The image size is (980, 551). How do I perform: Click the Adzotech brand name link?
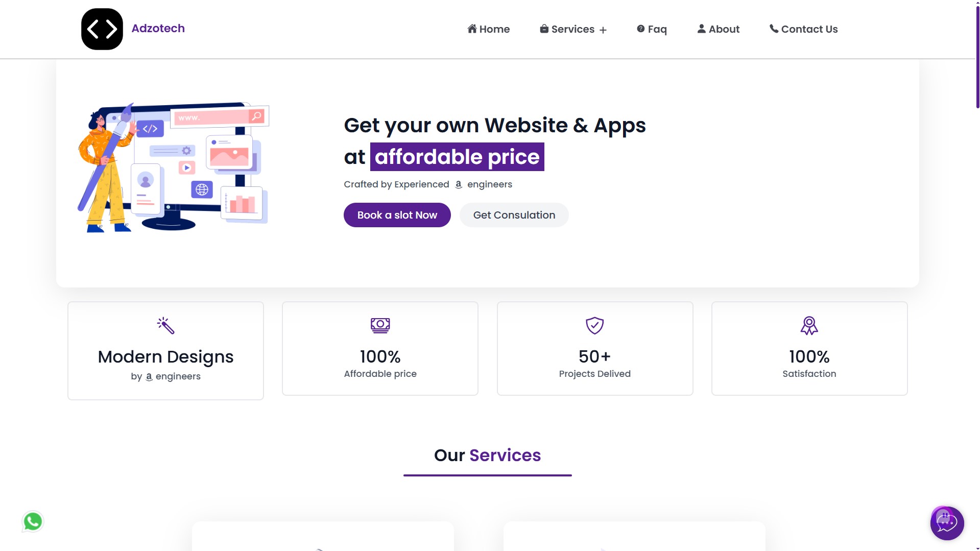click(x=158, y=29)
